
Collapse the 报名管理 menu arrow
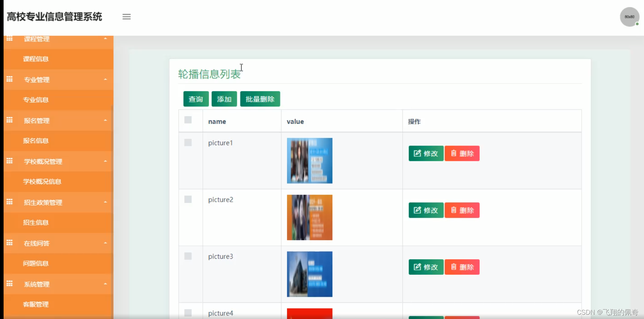[105, 120]
